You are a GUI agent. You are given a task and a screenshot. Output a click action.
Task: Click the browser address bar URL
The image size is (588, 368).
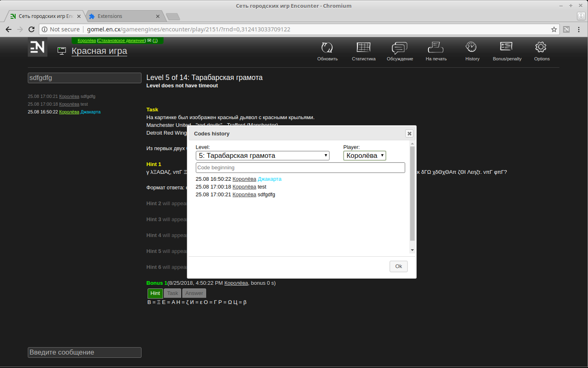188,29
